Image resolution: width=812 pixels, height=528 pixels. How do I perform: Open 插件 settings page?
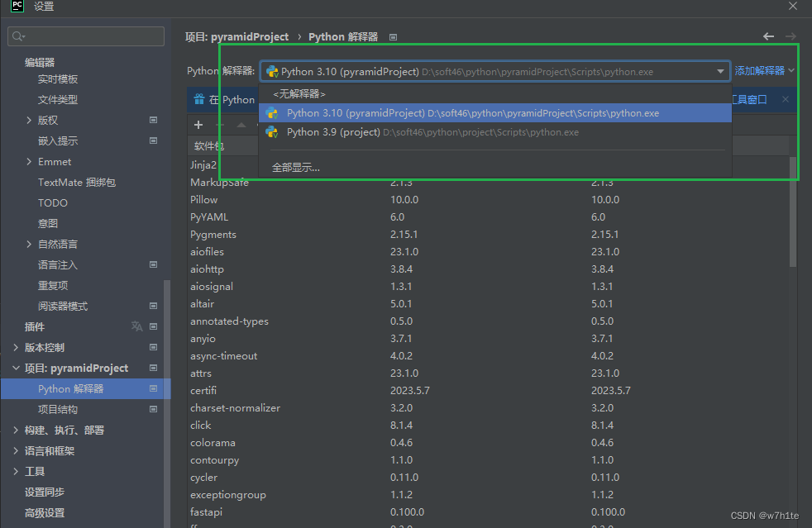(35, 326)
